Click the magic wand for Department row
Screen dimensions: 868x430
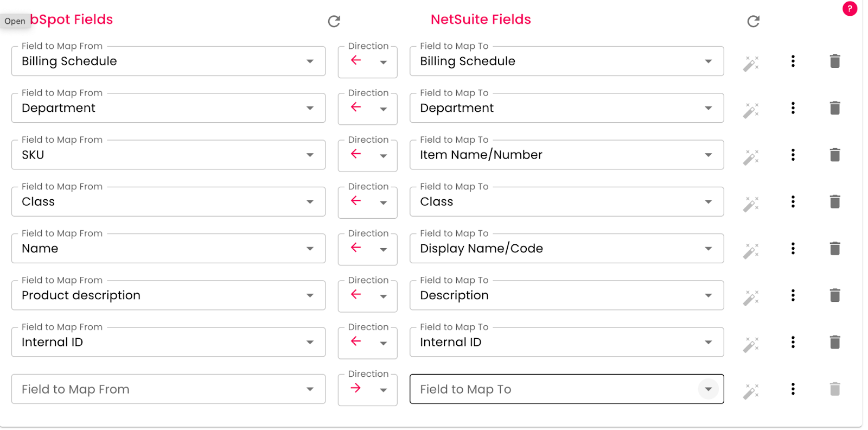[x=751, y=110]
